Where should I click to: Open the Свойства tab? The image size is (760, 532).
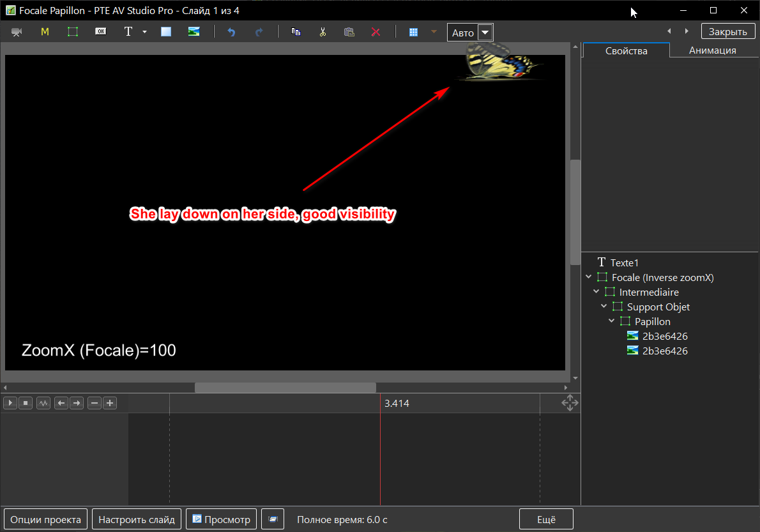pos(626,50)
